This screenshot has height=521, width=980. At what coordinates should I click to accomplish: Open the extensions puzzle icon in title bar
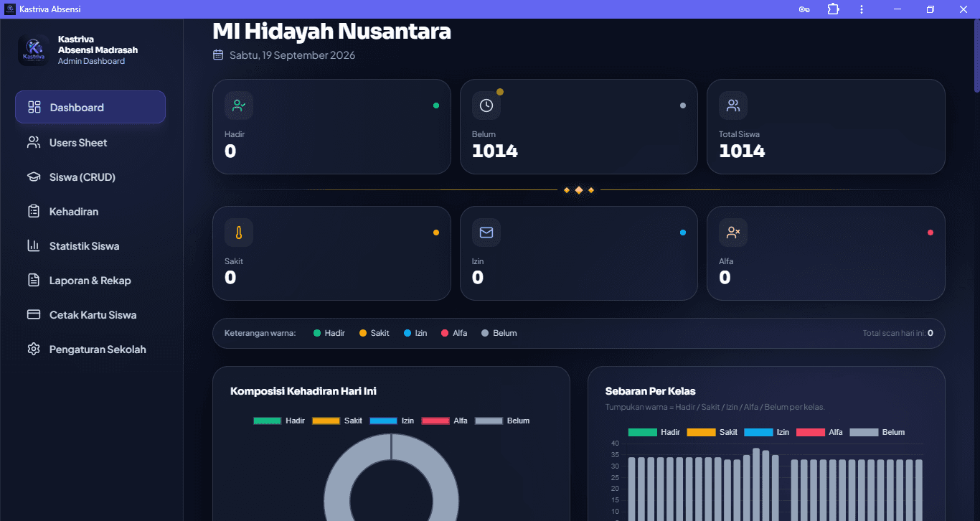pos(833,9)
